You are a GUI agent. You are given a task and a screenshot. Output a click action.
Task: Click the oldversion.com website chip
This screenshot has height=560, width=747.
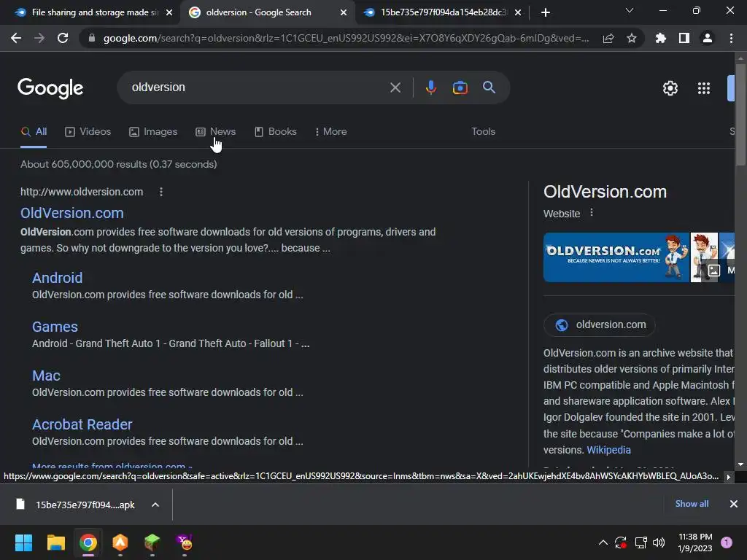[600, 325]
